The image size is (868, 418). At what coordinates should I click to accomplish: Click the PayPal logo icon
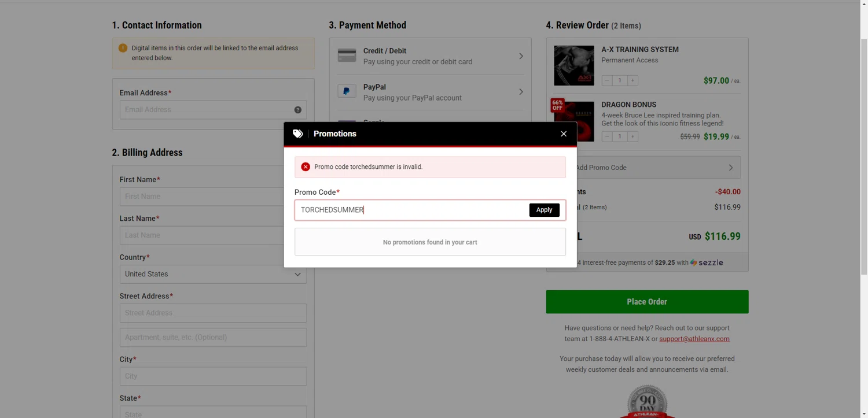[x=347, y=91]
